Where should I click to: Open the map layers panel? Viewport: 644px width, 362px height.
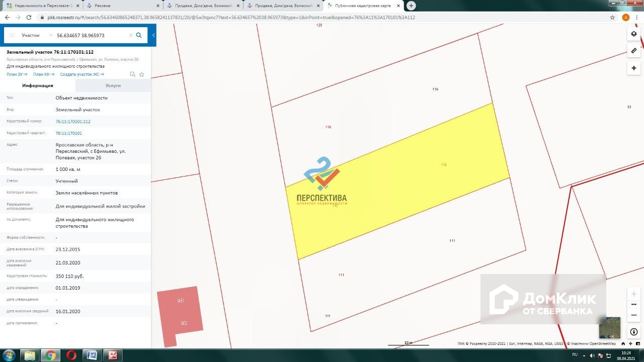coord(634,34)
